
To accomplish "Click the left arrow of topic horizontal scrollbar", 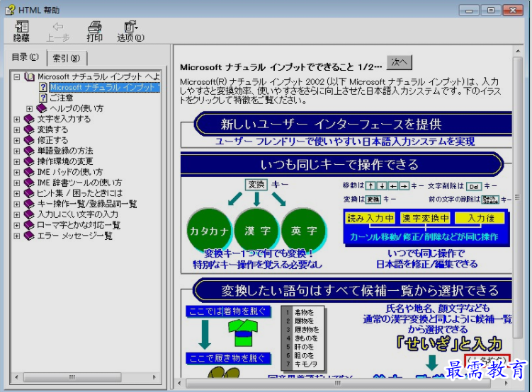I will [x=179, y=384].
